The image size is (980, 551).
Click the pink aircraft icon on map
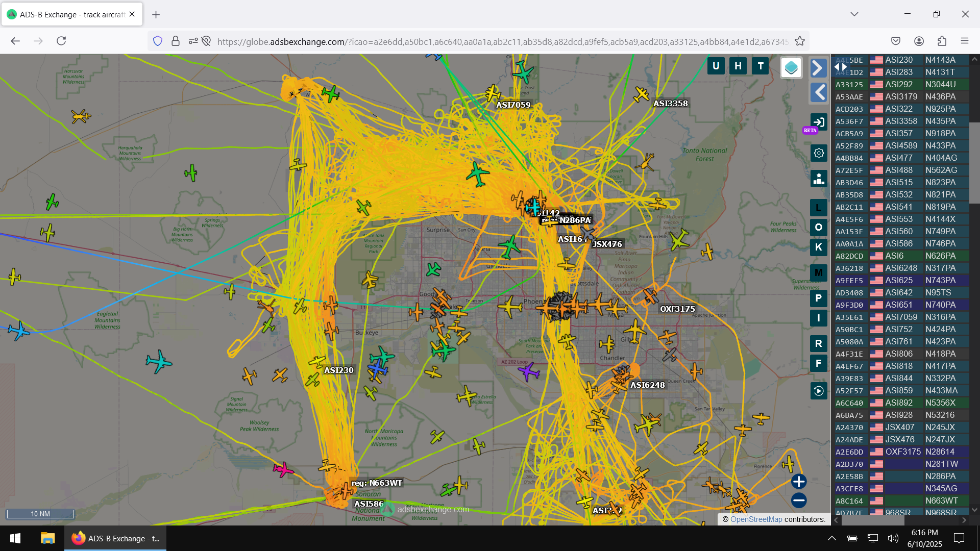pyautogui.click(x=283, y=469)
